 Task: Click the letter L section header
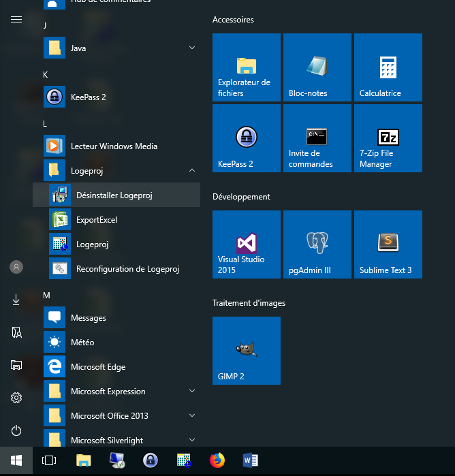click(45, 123)
